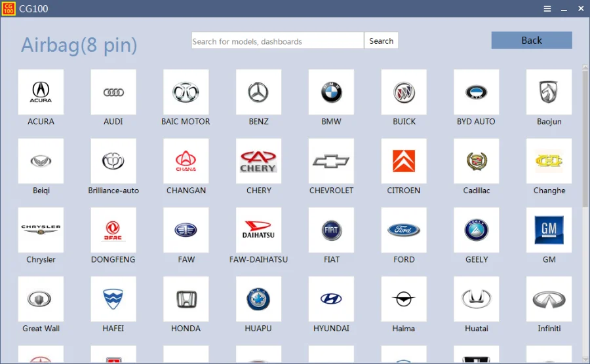Image resolution: width=590 pixels, height=364 pixels.
Task: Choose the FAW-DAIHATSU brand icon
Action: [x=258, y=230]
